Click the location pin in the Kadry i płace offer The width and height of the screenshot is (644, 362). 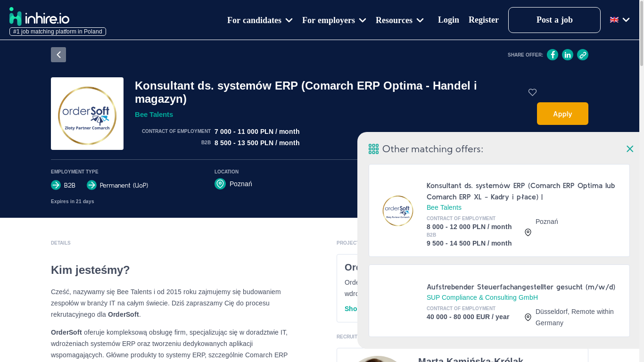tap(528, 232)
